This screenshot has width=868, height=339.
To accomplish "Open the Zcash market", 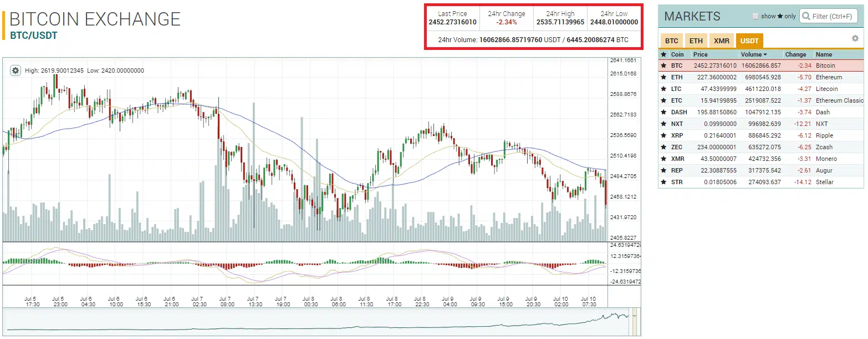I will pyautogui.click(x=824, y=147).
